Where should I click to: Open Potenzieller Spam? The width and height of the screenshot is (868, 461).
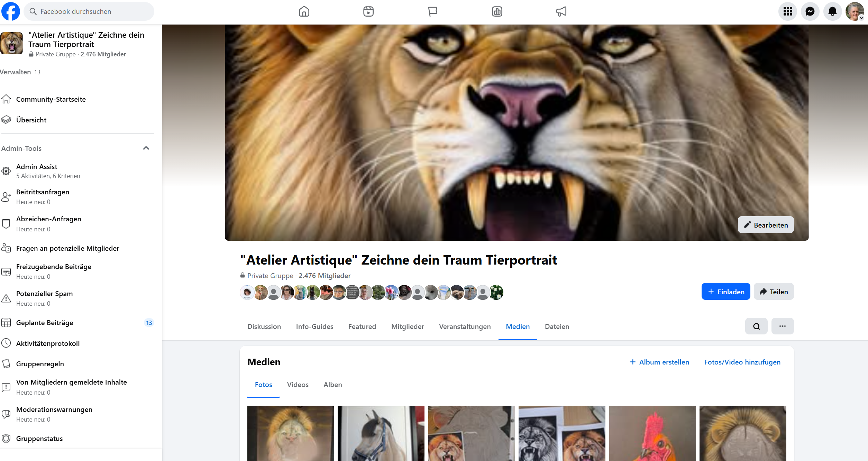[77, 298]
